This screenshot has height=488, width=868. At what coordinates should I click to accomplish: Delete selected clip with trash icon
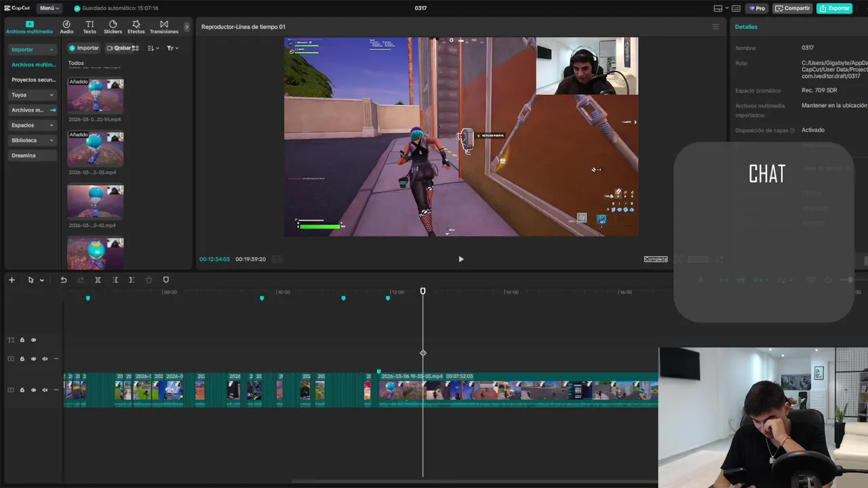coord(149,280)
